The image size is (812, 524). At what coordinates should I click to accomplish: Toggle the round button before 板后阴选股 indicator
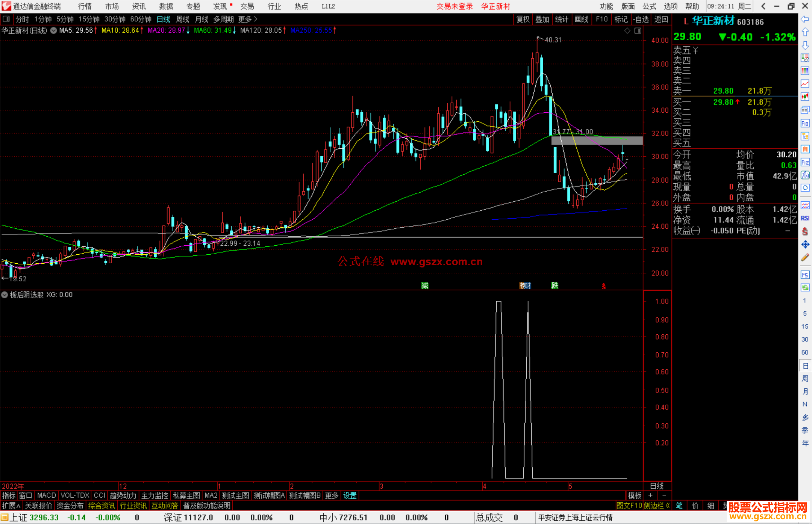5,295
